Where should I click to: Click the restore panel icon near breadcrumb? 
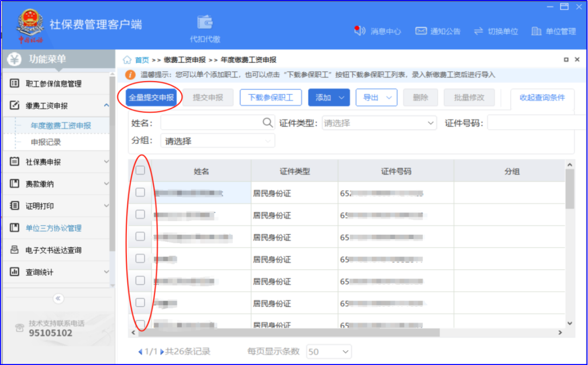tap(566, 59)
